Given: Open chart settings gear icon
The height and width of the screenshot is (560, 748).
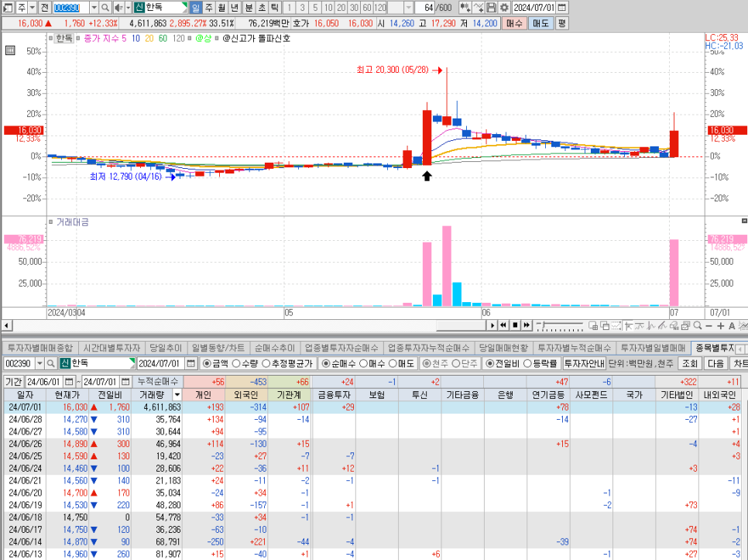Looking at the screenshot, I should (x=504, y=8).
